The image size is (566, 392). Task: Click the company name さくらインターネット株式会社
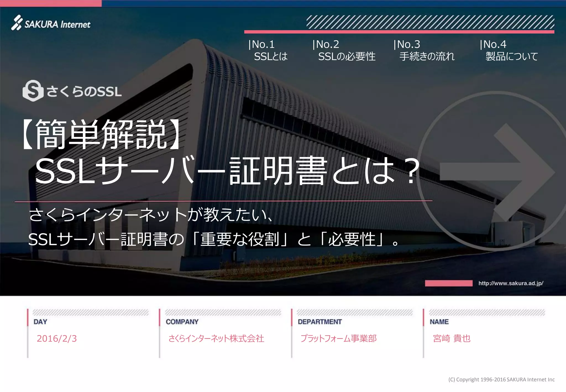click(216, 338)
